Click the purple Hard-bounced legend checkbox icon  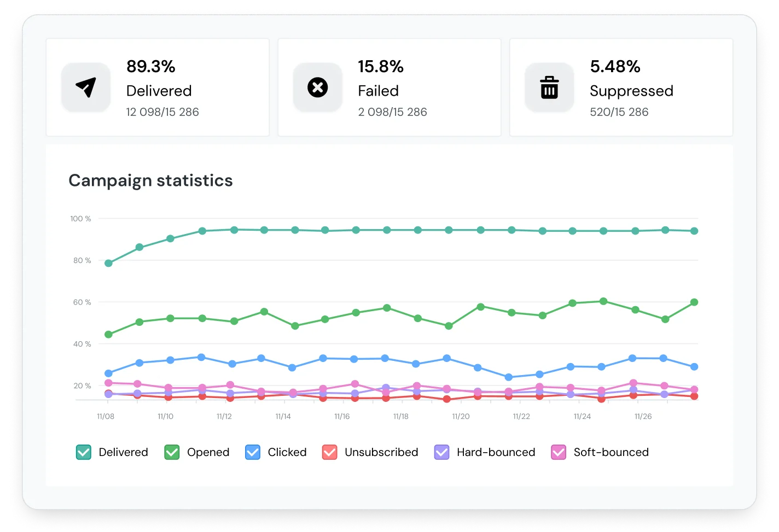click(440, 452)
